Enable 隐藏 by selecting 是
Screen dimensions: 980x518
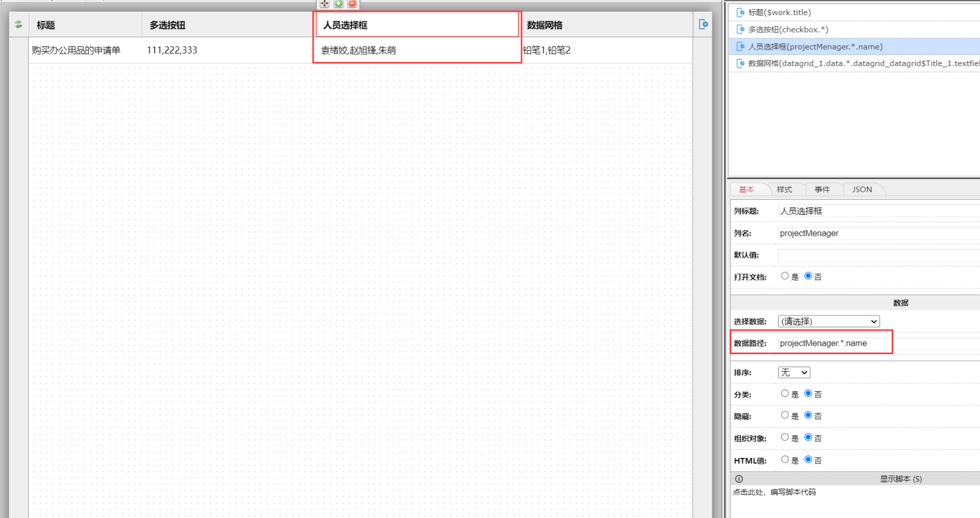[785, 415]
